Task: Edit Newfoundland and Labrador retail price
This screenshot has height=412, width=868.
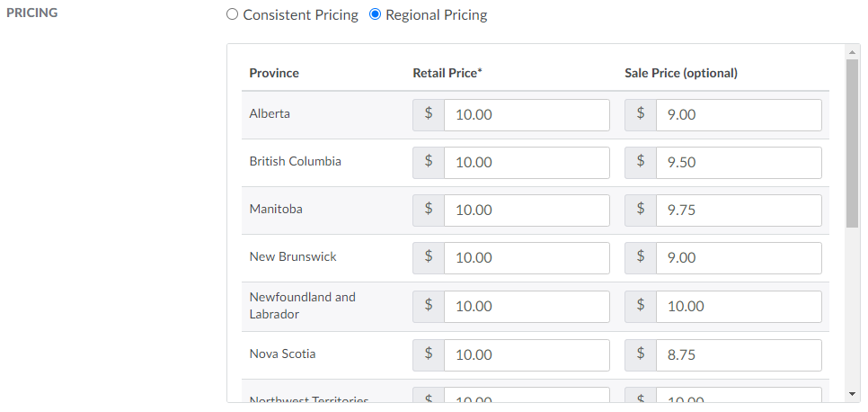Action: tap(527, 307)
